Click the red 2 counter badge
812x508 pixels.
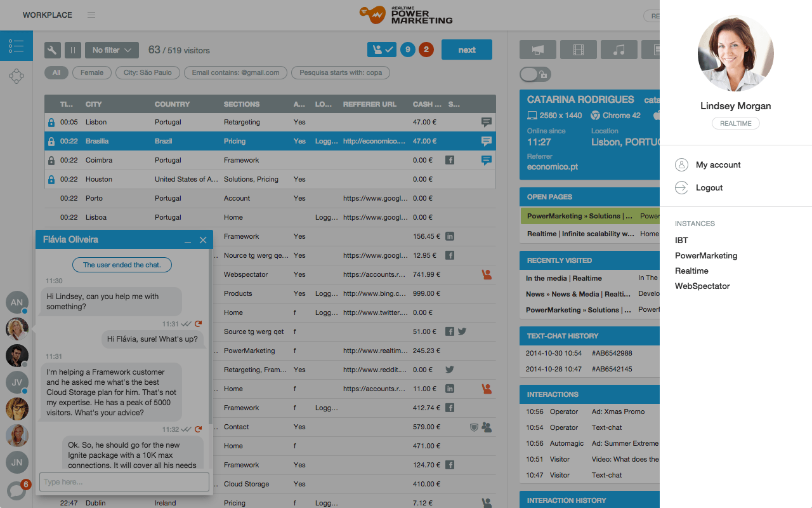tap(426, 50)
